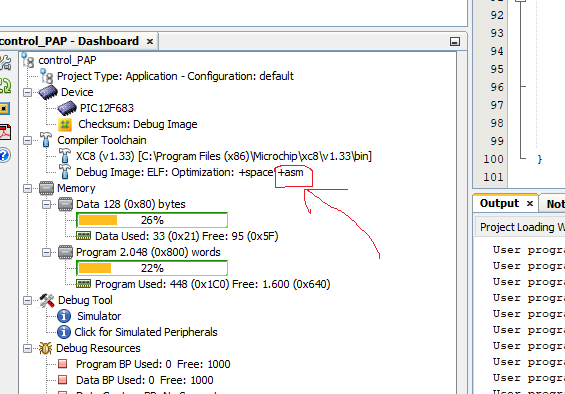Collapse the Program 2.048 words node
The width and height of the screenshot is (565, 394).
point(46,252)
